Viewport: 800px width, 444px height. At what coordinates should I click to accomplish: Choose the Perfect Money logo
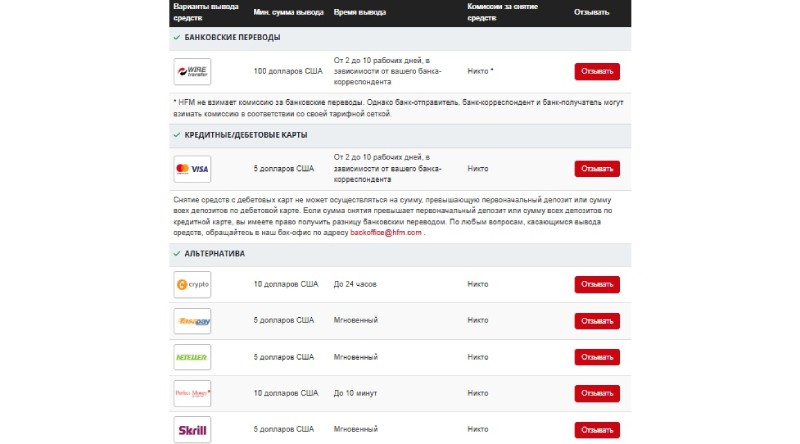[x=192, y=393]
